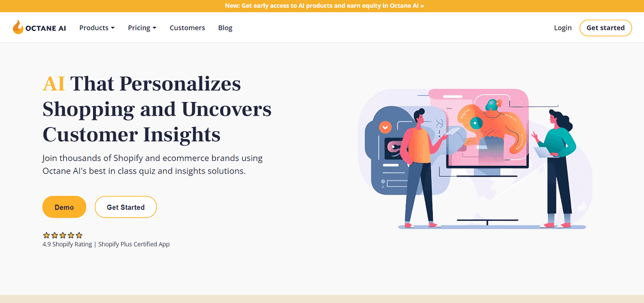644x303 pixels.
Task: Click the Octane AI flame logo
Action: coord(18,27)
